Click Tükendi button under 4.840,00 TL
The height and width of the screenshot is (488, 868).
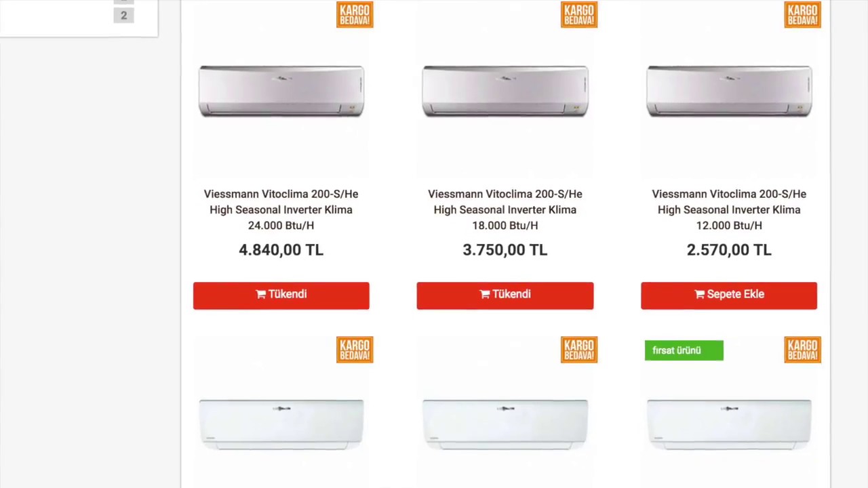tap(281, 296)
